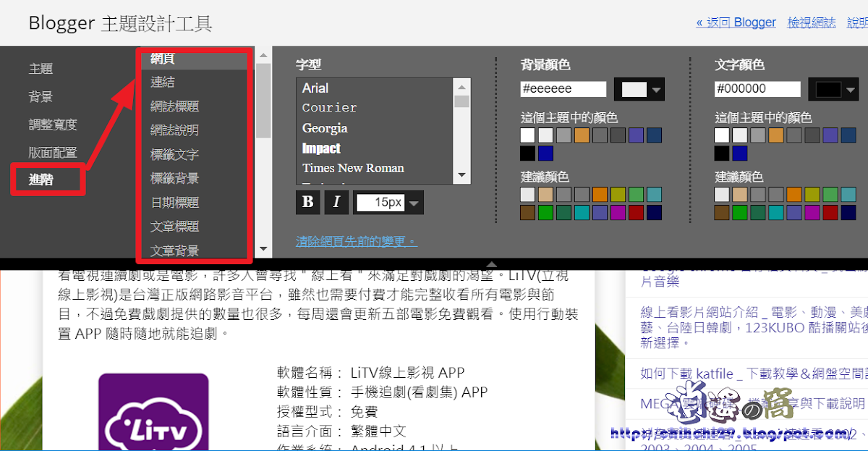The image size is (868, 451).
Task: Collapse the designer panel with the small up triangle
Action: pos(491,264)
